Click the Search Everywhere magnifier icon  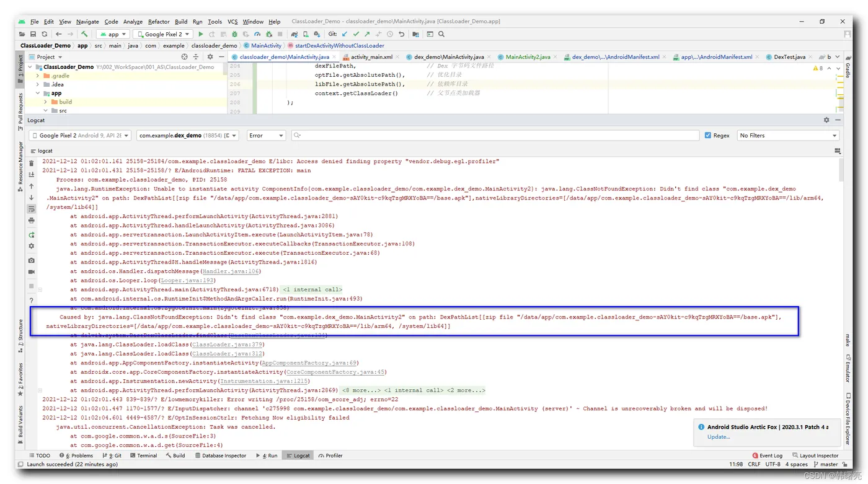(x=441, y=34)
